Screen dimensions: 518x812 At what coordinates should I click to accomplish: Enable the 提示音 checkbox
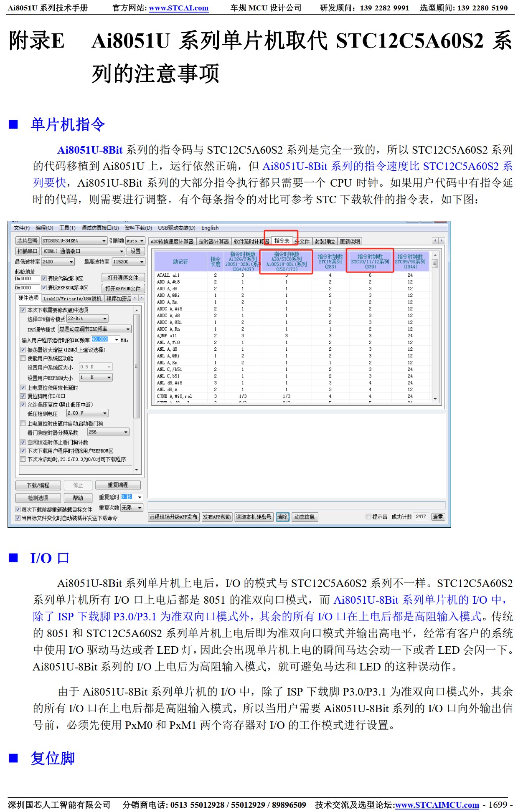pos(368,517)
